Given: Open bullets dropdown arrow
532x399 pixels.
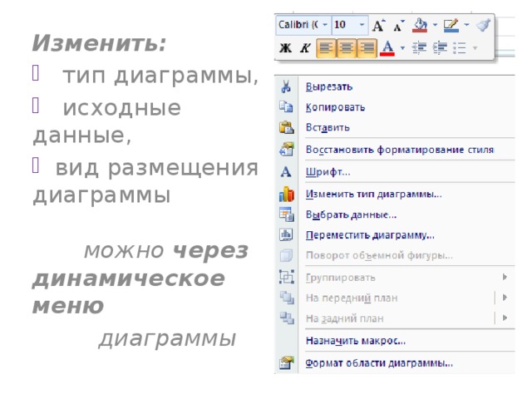Looking at the screenshot, I should (x=475, y=48).
